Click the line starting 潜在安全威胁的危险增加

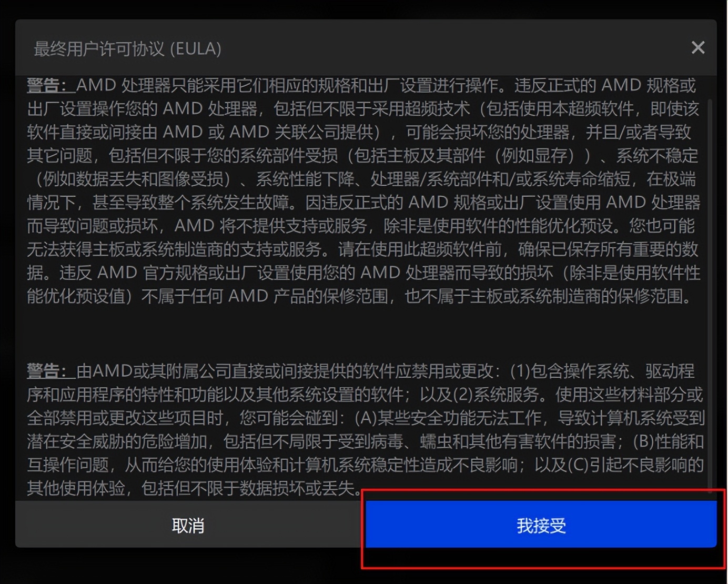pyautogui.click(x=365, y=441)
